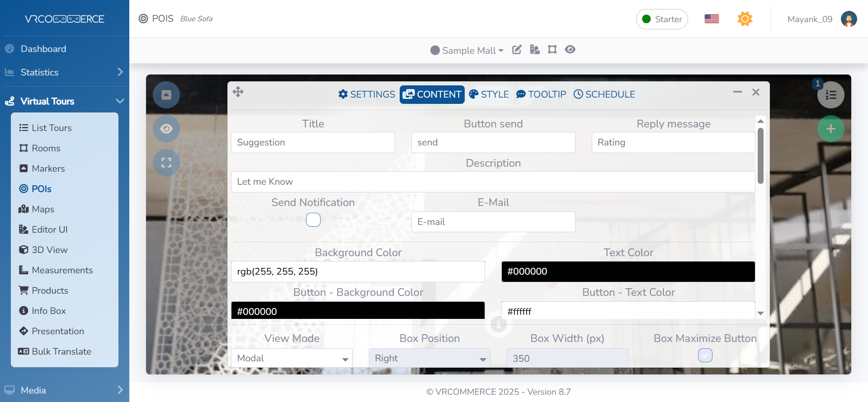The height and width of the screenshot is (402, 868).
Task: Click the rooms icon beside Sample Mall
Action: coord(552,50)
